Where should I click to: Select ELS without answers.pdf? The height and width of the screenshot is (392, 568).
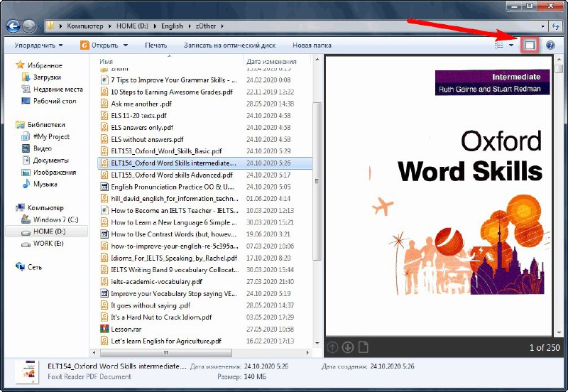click(147, 139)
